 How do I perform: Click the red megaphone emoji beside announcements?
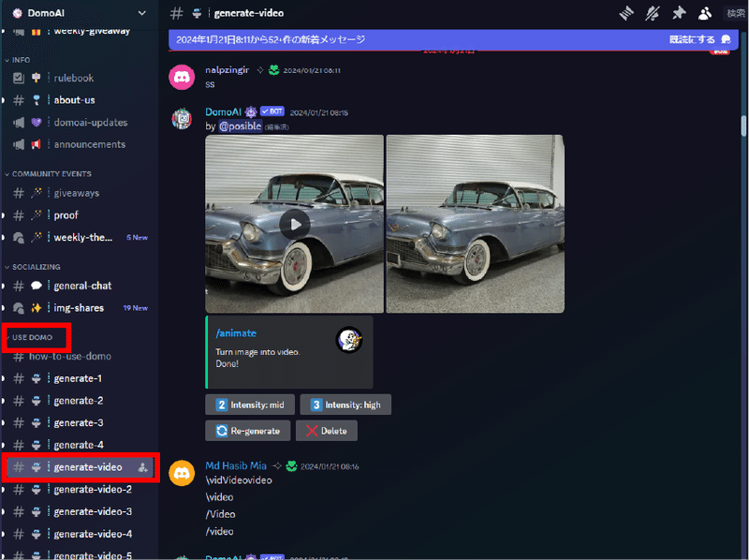(x=36, y=144)
